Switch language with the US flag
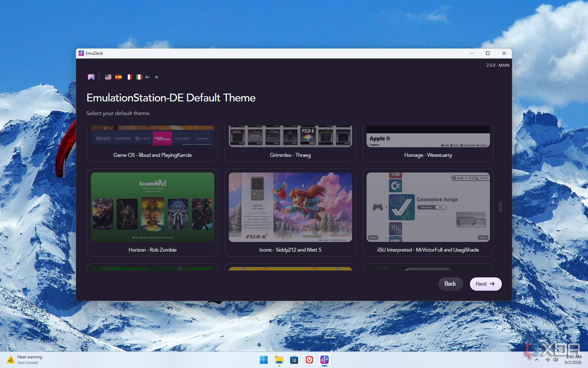 pos(108,77)
